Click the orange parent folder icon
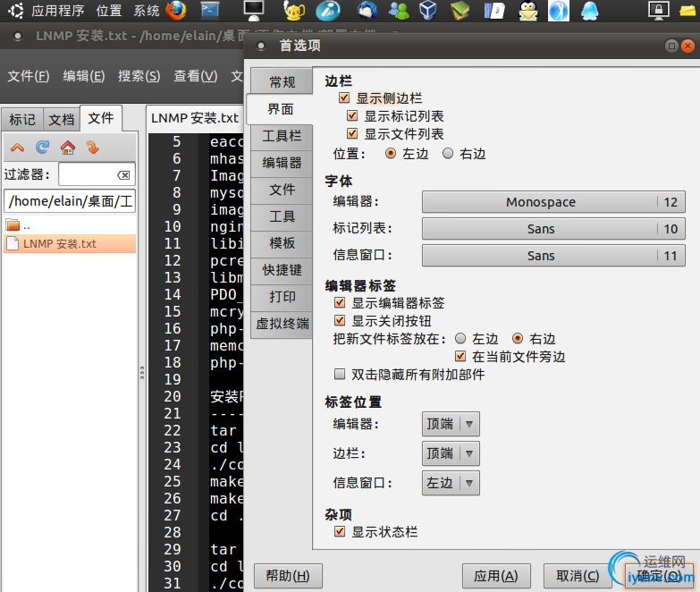The image size is (700, 592). 13,225
